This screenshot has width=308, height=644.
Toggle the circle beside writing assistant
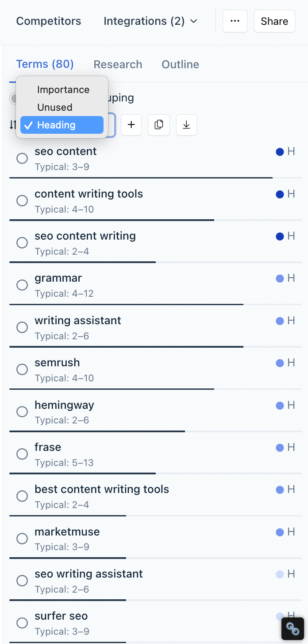pos(22,327)
